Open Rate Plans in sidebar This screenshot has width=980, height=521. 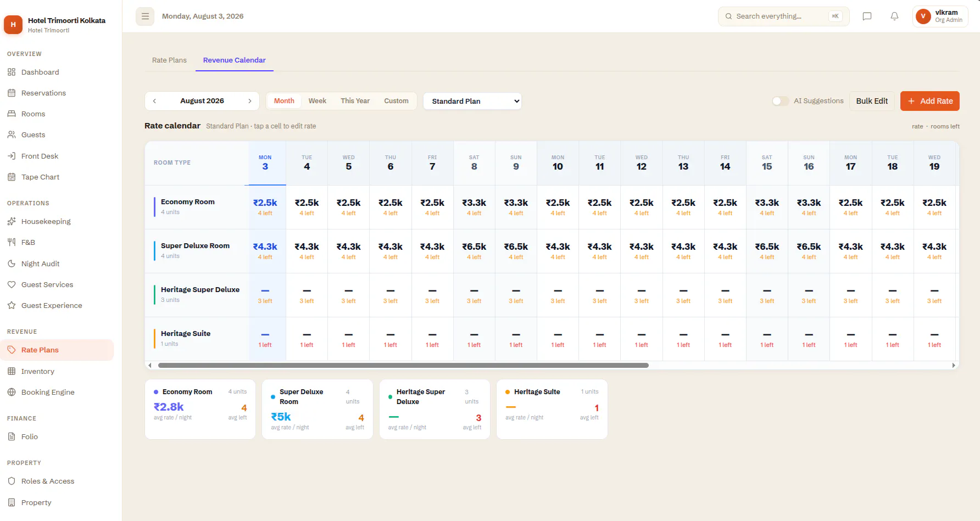pos(57,350)
